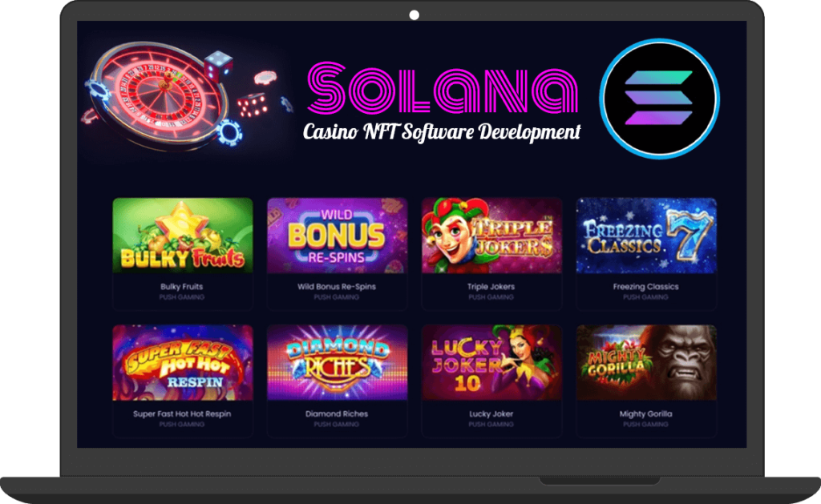Viewport: 821px width, 504px height.
Task: Click the Bulky Fruits title text
Action: coord(182,287)
